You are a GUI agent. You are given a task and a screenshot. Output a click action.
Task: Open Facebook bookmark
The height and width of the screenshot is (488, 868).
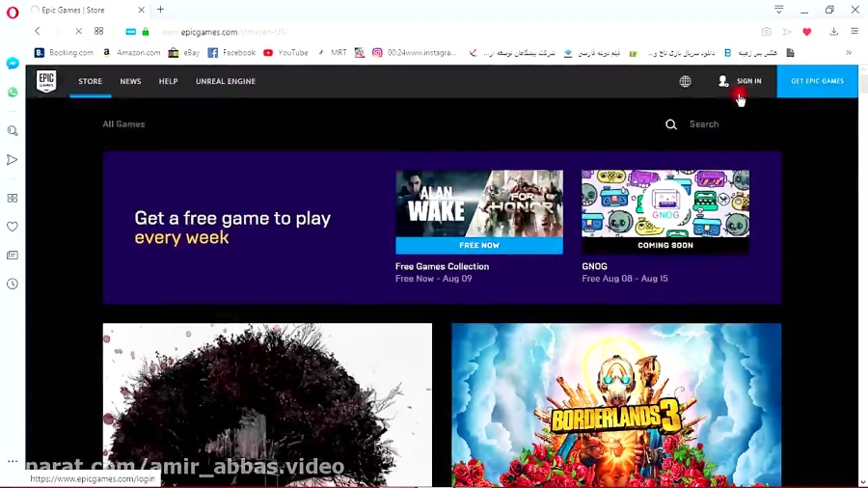coord(231,53)
